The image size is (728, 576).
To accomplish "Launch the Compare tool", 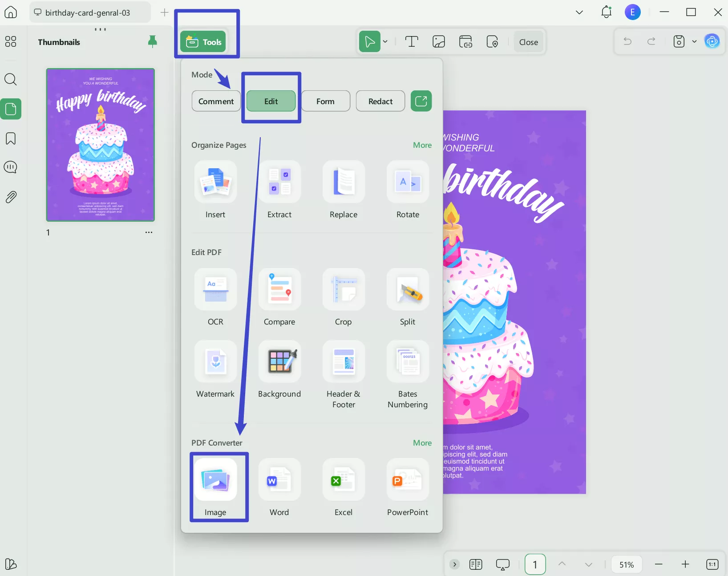I will (279, 297).
